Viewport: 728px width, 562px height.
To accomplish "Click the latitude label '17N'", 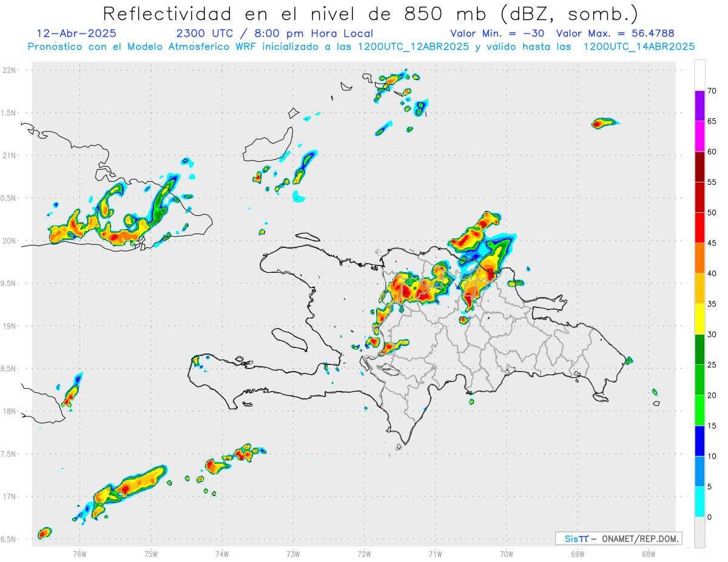I will point(10,497).
